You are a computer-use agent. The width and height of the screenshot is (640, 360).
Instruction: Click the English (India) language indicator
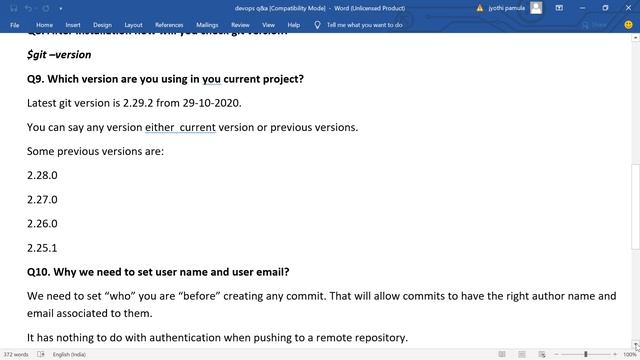pos(69,354)
